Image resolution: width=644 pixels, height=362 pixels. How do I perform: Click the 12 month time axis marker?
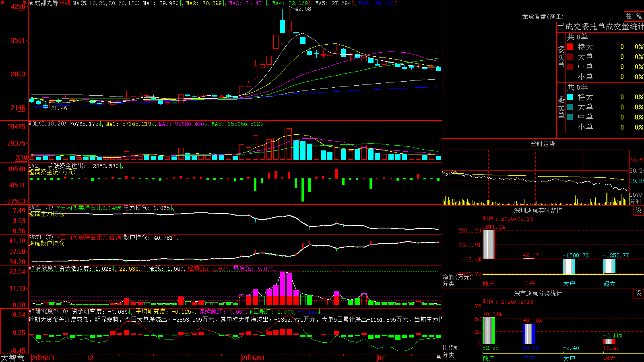click(90, 358)
